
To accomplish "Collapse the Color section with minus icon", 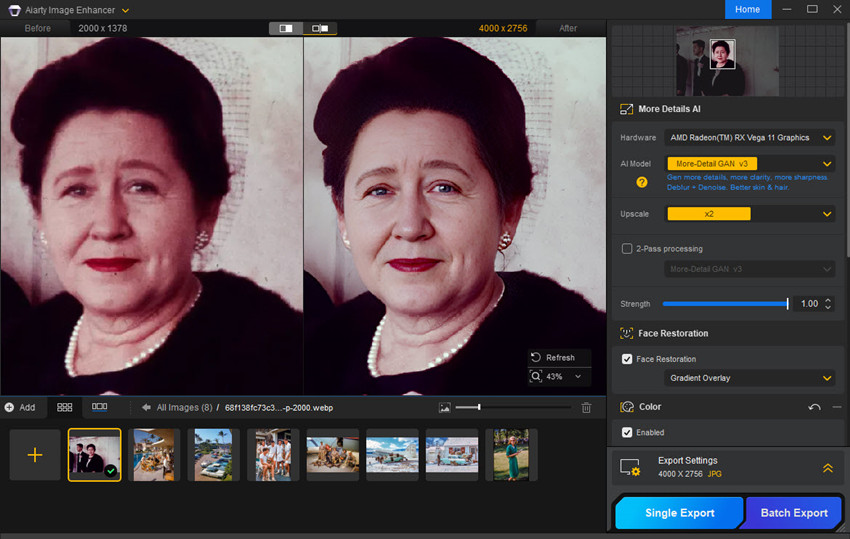I will pos(836,407).
